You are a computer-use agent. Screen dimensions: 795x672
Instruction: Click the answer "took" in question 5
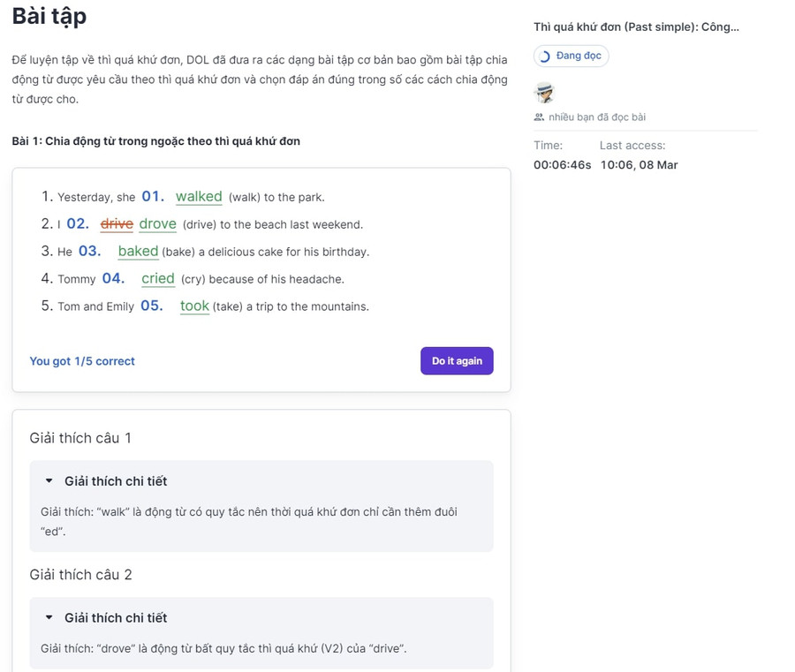pos(194,306)
